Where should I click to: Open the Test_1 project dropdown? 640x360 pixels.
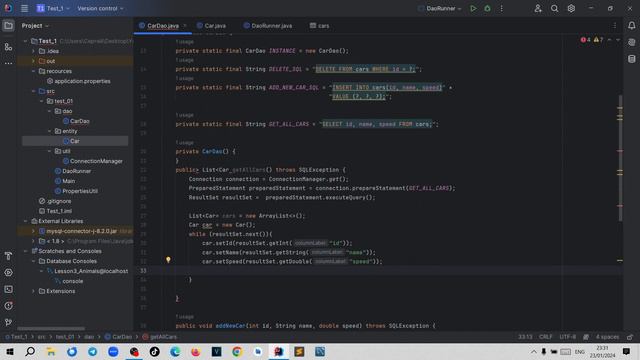point(53,8)
